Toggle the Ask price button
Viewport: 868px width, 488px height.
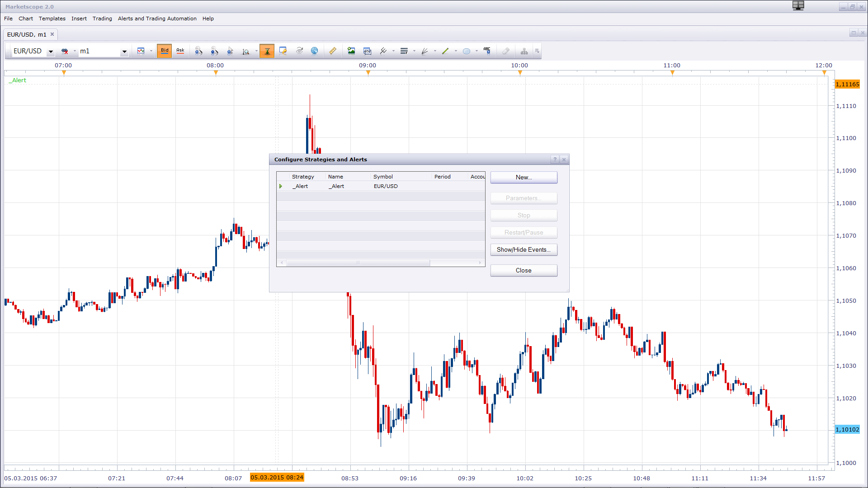180,51
